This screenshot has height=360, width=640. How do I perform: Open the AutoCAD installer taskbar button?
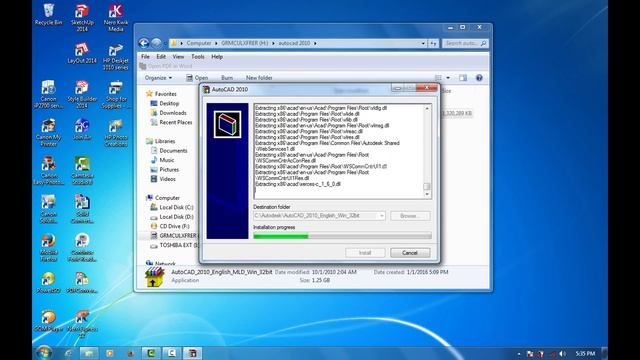[193, 353]
